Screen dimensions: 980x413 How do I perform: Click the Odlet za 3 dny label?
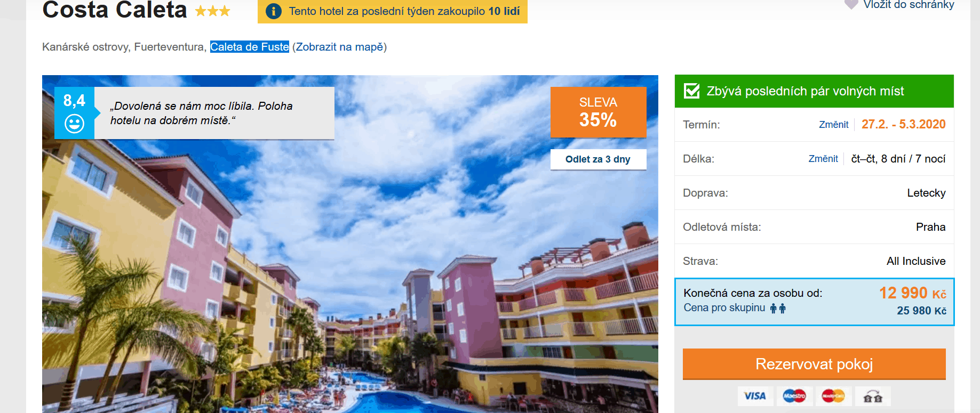pyautogui.click(x=598, y=159)
